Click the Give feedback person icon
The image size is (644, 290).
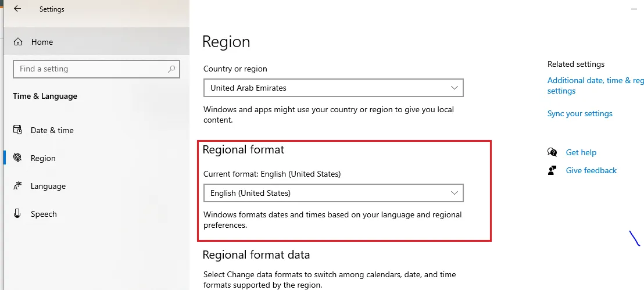[x=552, y=170]
